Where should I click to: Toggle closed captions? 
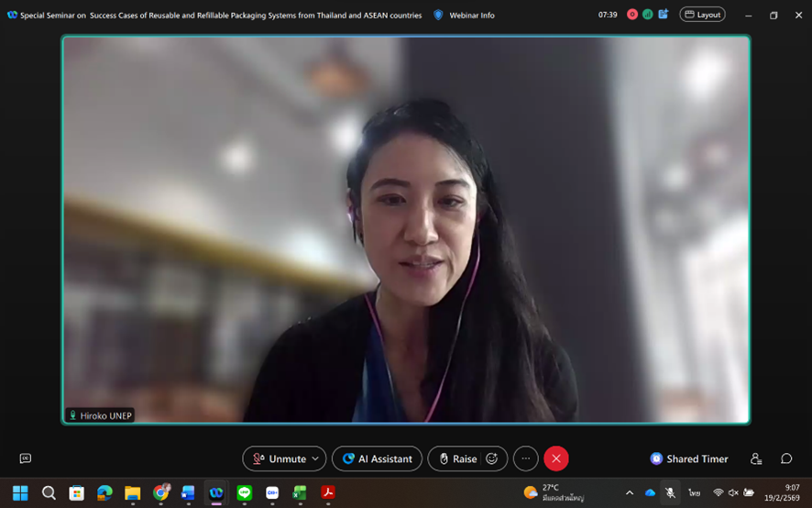click(26, 458)
